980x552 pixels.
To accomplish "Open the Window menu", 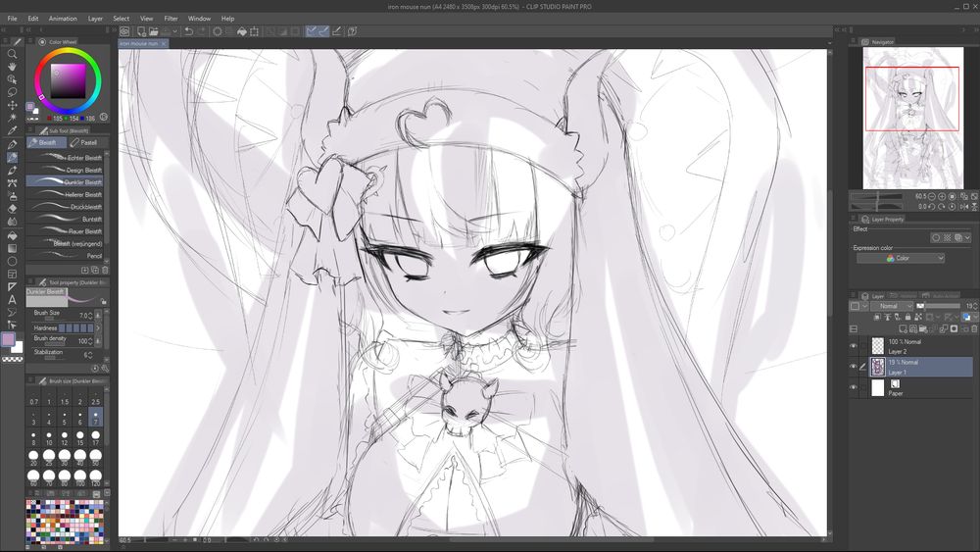I will (x=199, y=19).
